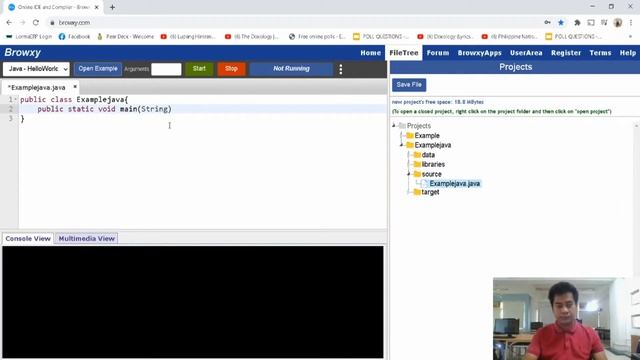The width and height of the screenshot is (640, 360).
Task: Collapse the source folder expander
Action: pos(409,174)
